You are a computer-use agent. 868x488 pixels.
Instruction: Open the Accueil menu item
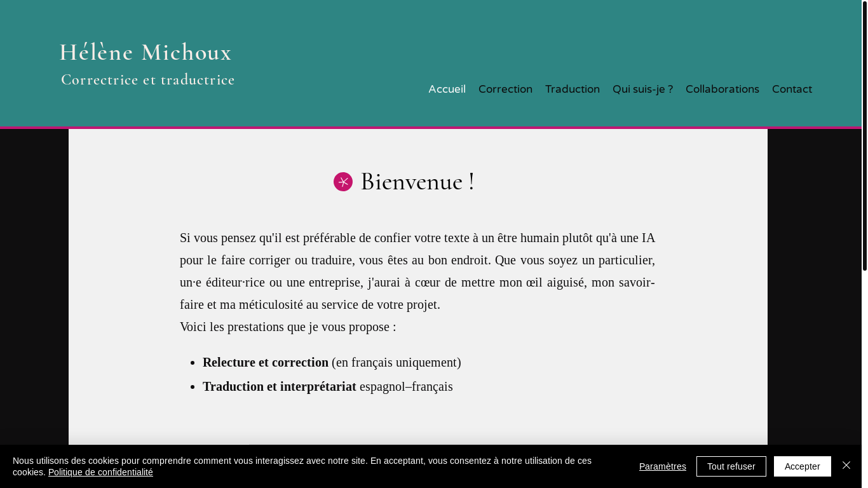point(447,89)
